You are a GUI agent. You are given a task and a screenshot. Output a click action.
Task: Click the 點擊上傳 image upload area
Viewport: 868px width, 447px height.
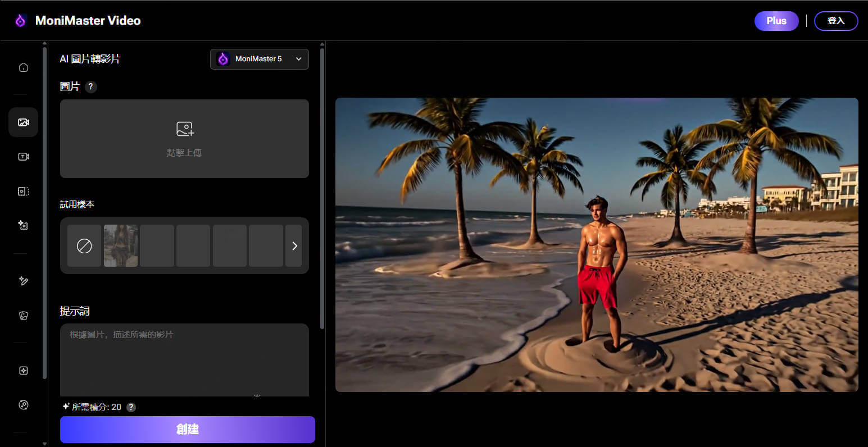pos(184,139)
